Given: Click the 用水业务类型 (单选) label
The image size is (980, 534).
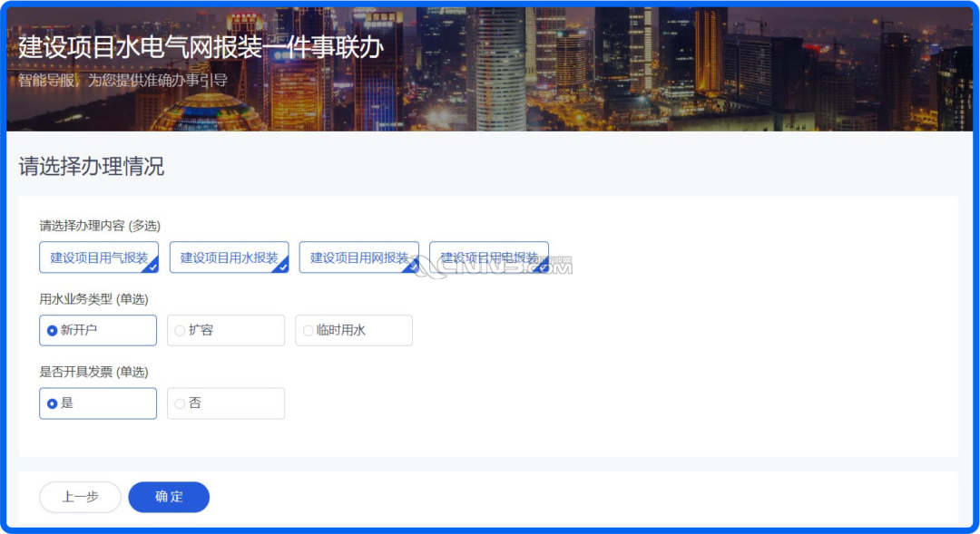Looking at the screenshot, I should 93,299.
